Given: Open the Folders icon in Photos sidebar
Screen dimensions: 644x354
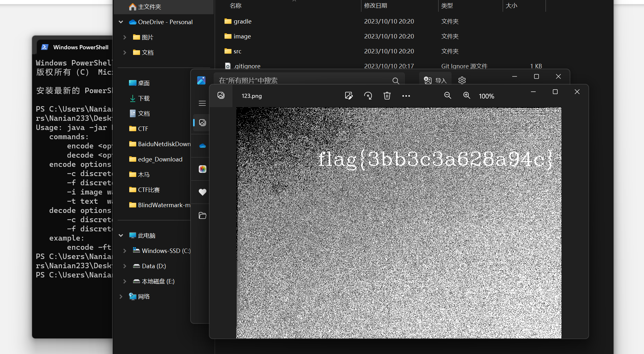Looking at the screenshot, I should pos(202,216).
